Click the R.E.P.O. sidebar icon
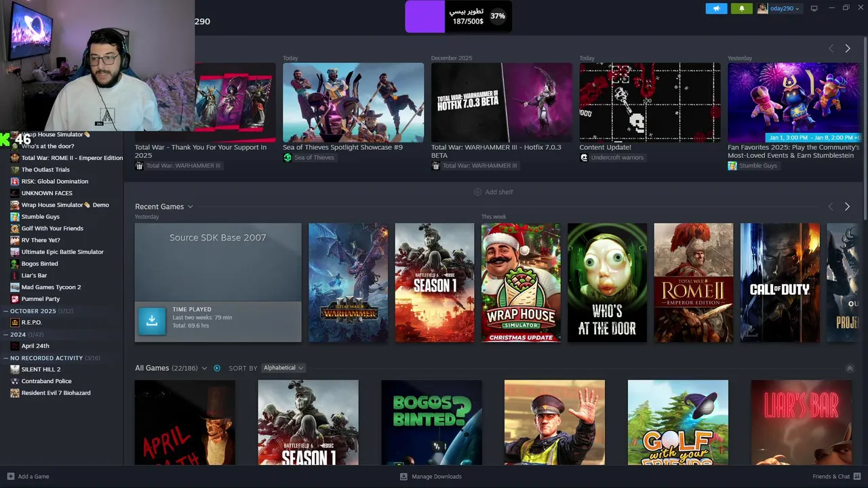 coord(15,323)
